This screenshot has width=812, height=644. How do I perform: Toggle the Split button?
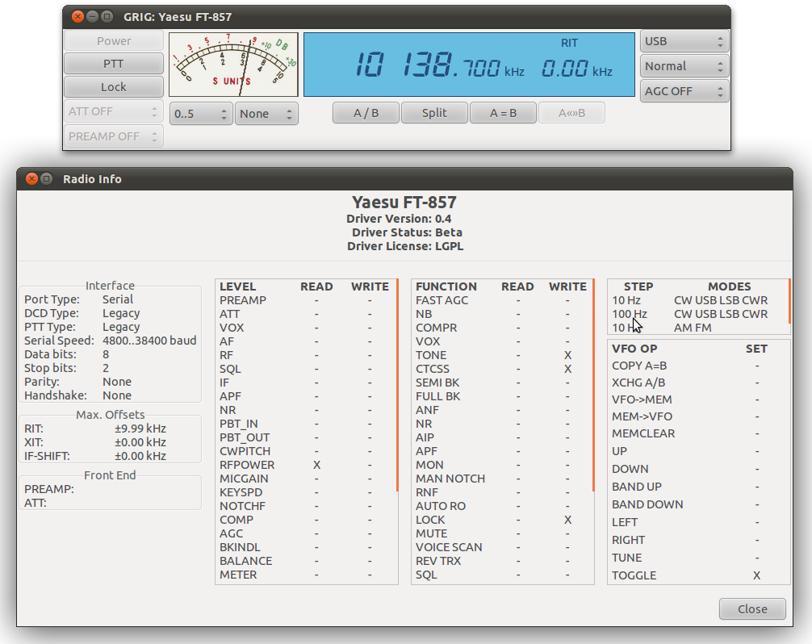pos(434,113)
